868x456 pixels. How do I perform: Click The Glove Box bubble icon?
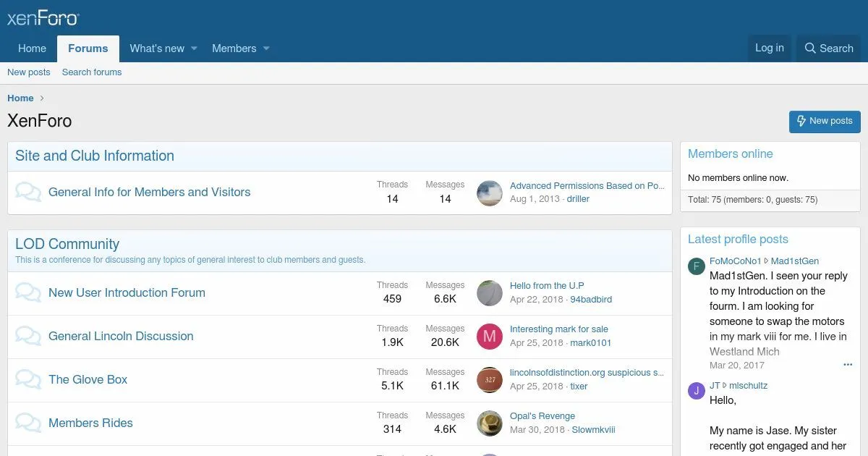point(28,380)
